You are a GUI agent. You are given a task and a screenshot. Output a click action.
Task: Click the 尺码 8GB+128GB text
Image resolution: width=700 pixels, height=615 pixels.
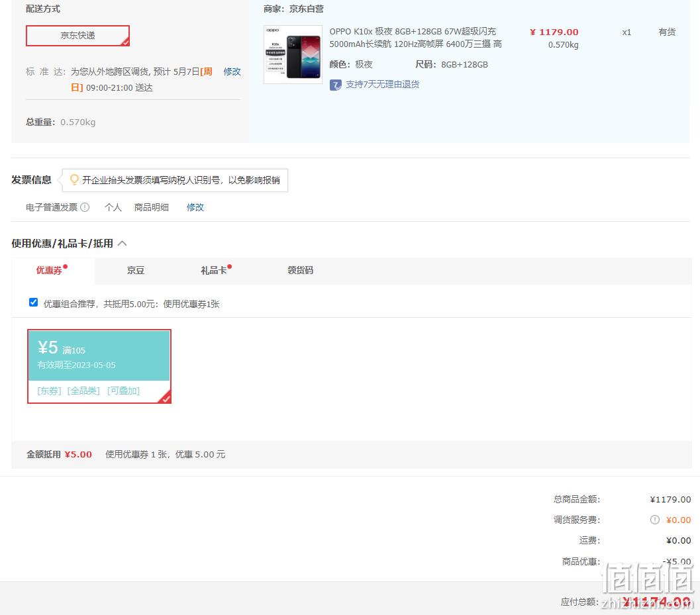(x=452, y=65)
